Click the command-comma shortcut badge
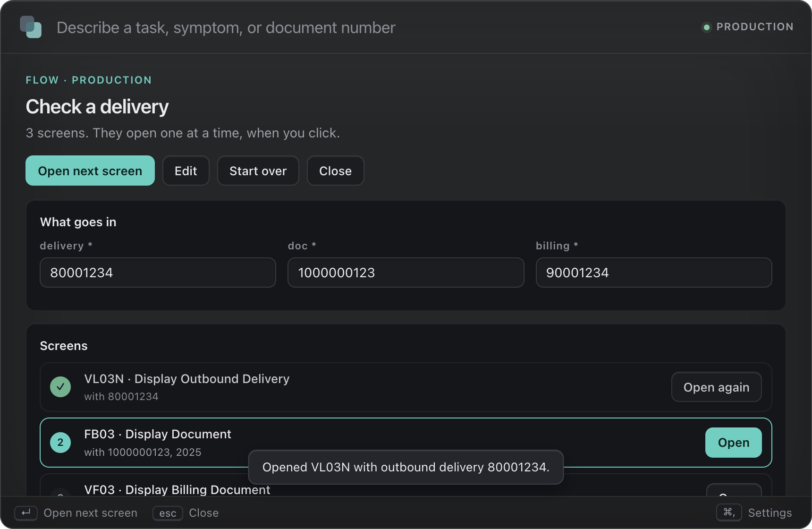This screenshot has width=812, height=529. click(x=729, y=512)
